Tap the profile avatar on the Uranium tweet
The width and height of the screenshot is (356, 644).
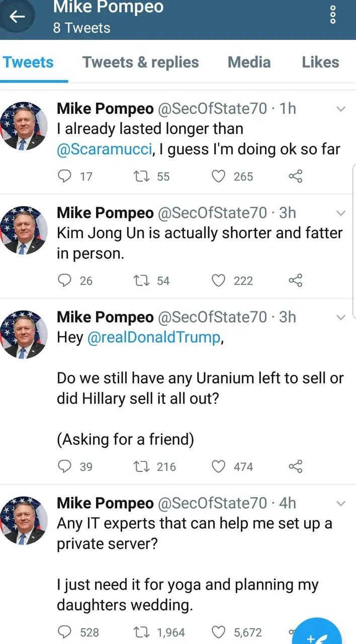(24, 334)
